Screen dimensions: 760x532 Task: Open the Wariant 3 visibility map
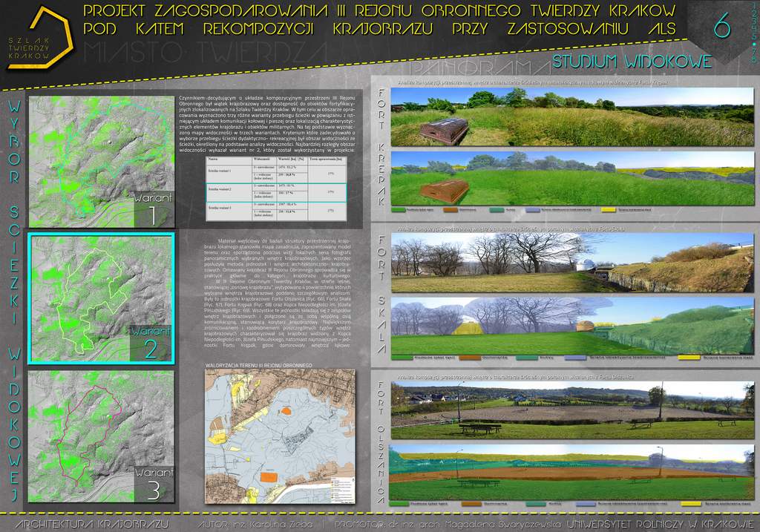(x=101, y=436)
